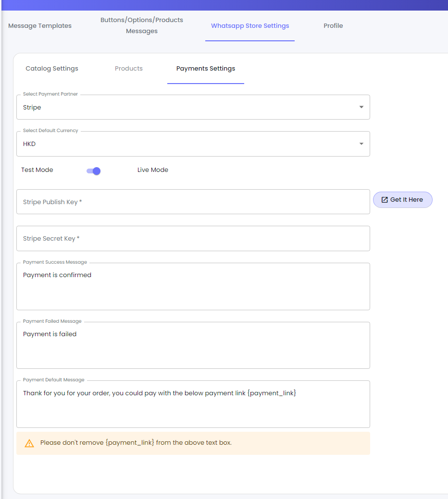Viewport: 448px width, 499px height.
Task: Open the Catalog Settings sub-tab
Action: click(x=52, y=68)
